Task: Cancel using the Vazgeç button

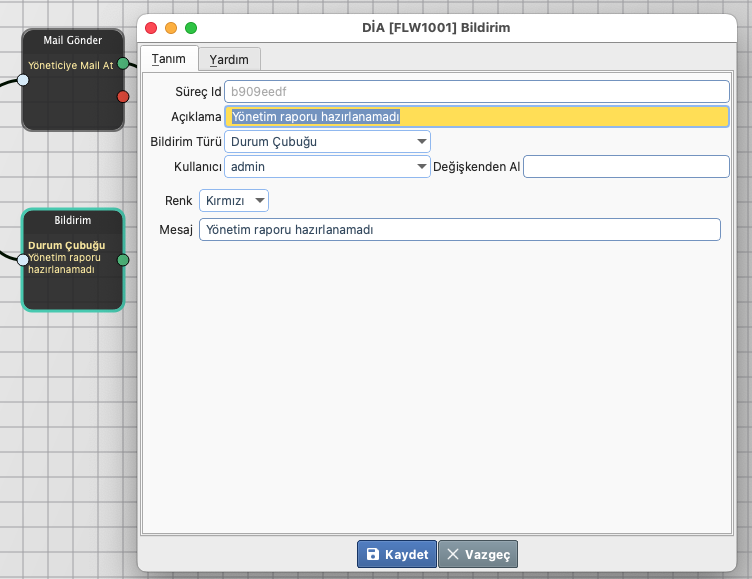Action: tap(479, 554)
